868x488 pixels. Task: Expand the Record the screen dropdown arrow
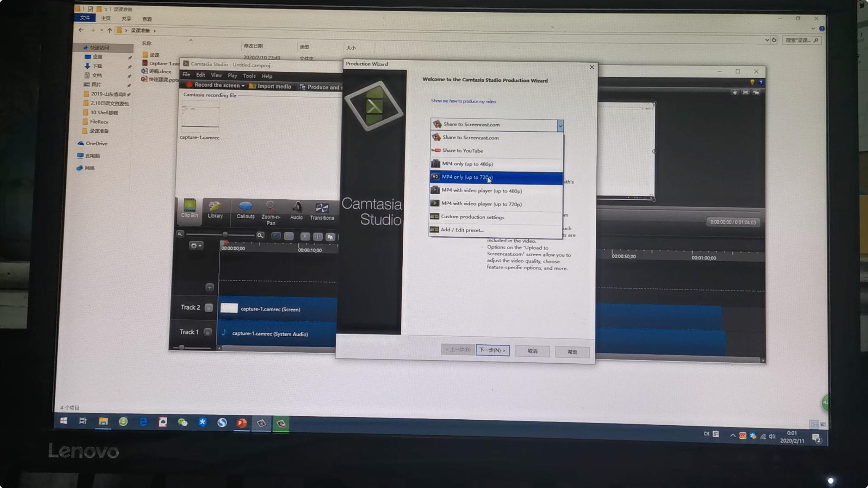[243, 86]
